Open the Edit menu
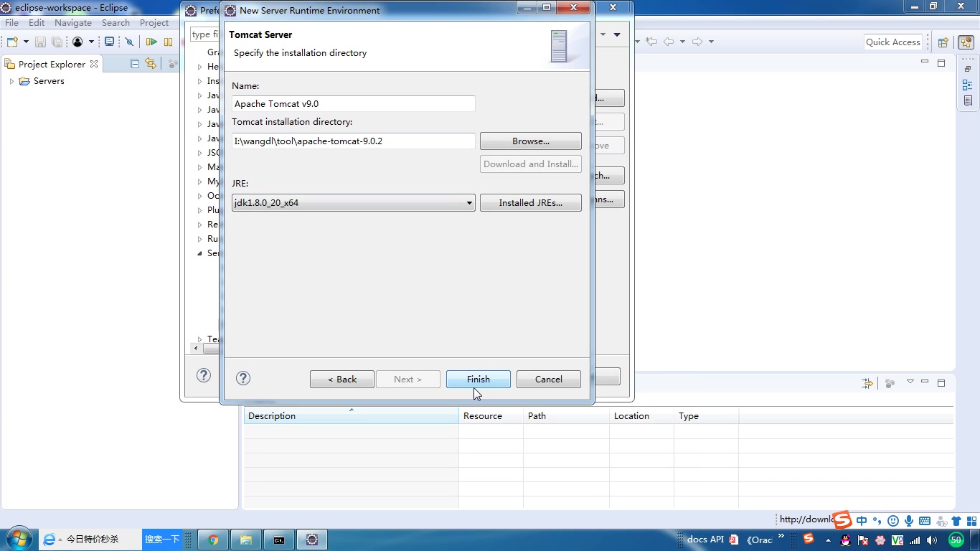Viewport: 980px width, 551px height. [x=37, y=23]
